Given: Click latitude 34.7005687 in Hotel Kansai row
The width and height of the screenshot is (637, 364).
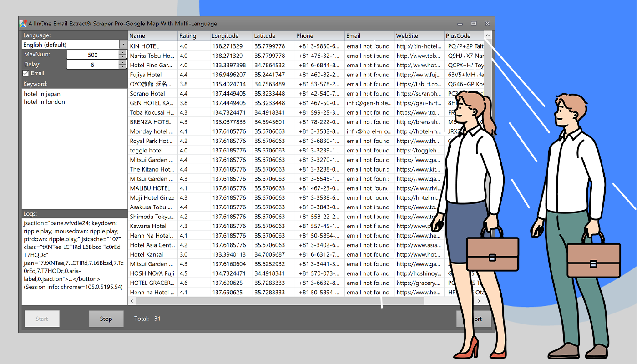Looking at the screenshot, I should (x=270, y=255).
